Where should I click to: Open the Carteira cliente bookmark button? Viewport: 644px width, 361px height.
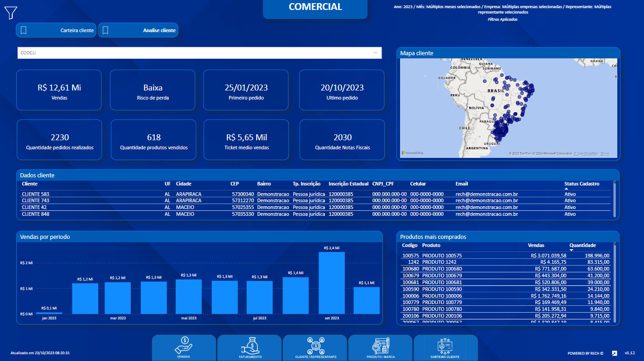56,30
